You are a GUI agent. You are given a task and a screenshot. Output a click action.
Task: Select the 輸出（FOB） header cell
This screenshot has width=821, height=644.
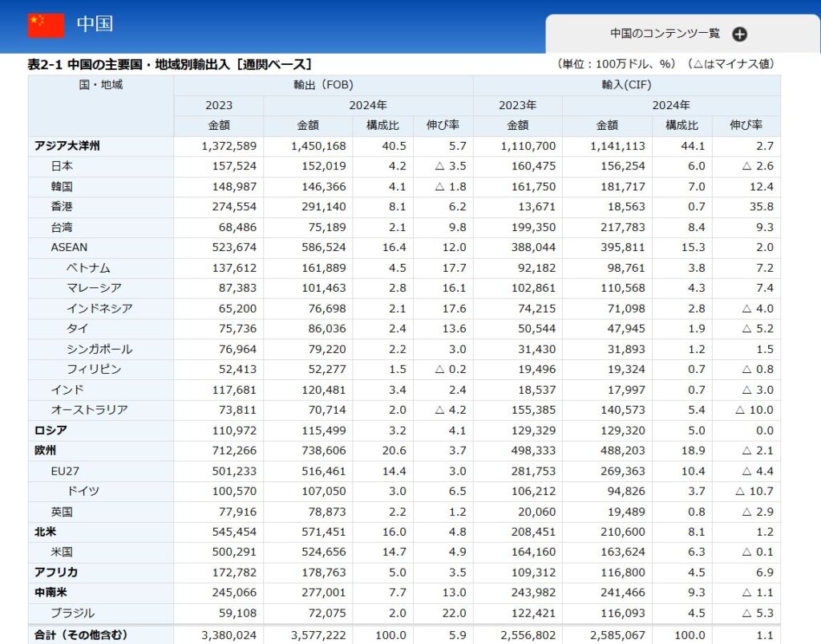click(323, 84)
